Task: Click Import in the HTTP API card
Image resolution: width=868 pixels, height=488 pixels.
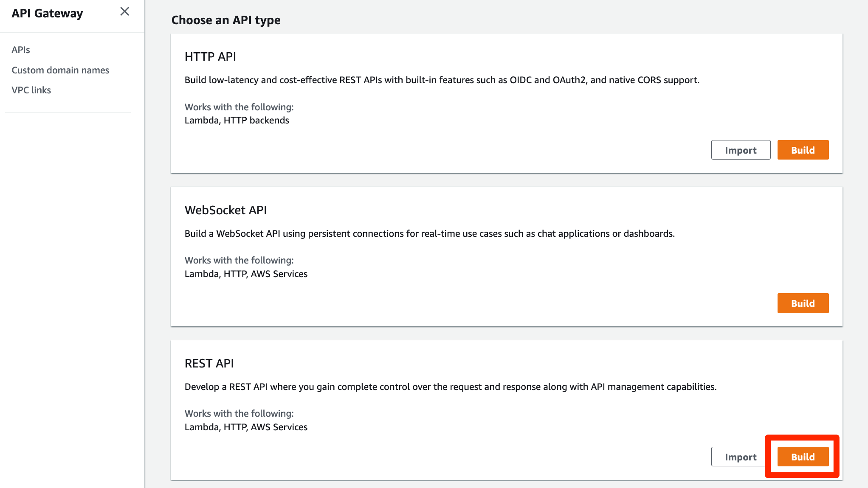Action: (x=740, y=150)
